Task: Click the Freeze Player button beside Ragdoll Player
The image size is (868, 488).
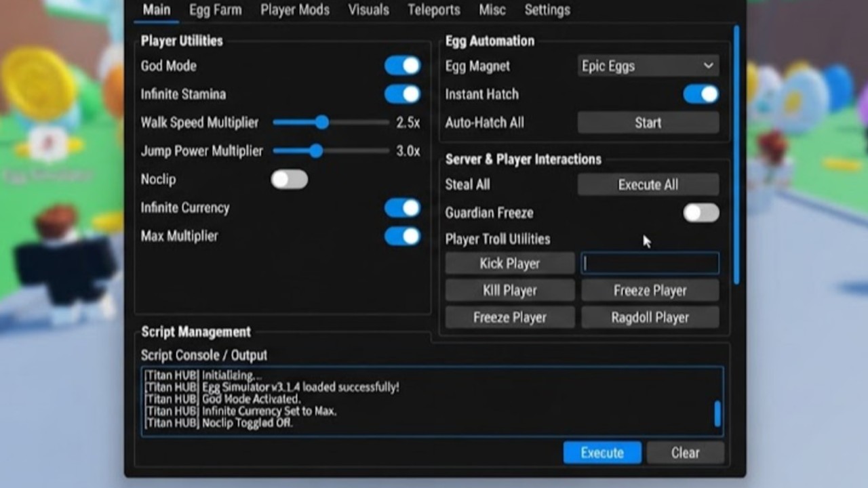Action: coord(510,318)
